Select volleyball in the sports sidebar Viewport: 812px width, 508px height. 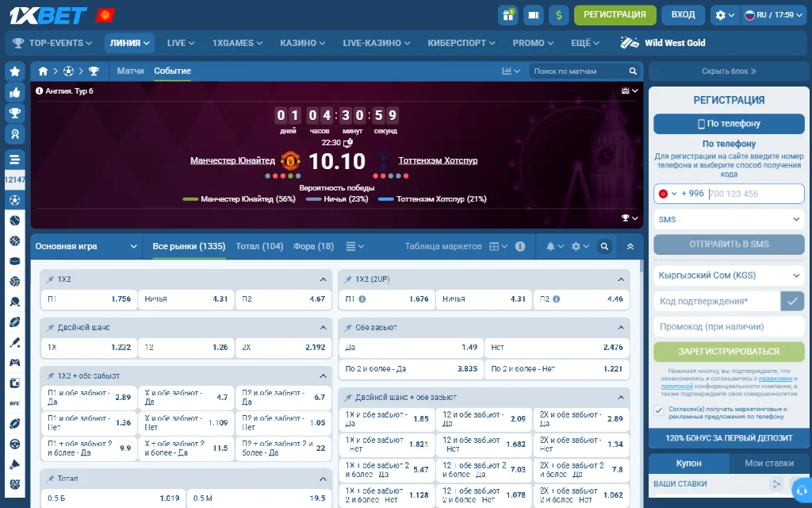coord(15,281)
